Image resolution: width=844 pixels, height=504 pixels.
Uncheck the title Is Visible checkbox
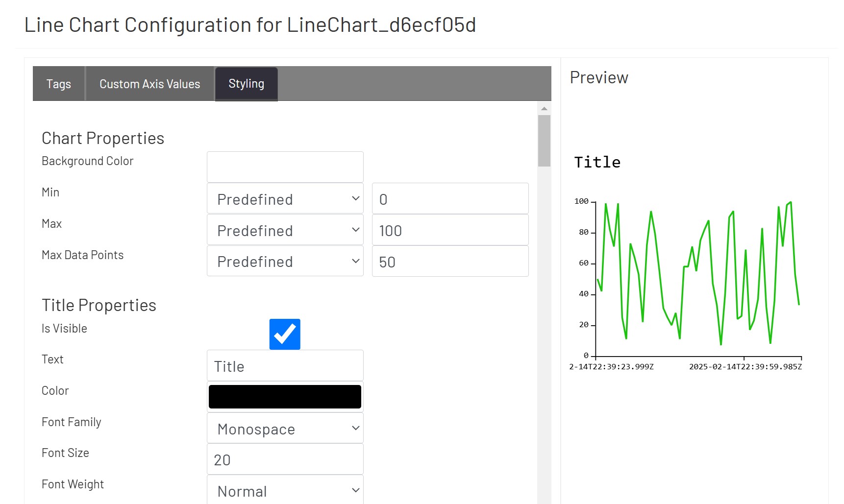coord(284,334)
